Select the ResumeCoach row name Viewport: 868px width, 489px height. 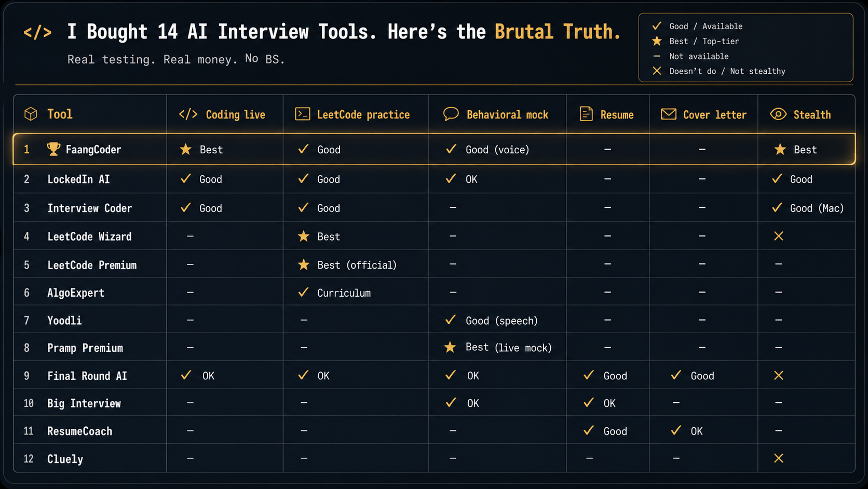[79, 431]
